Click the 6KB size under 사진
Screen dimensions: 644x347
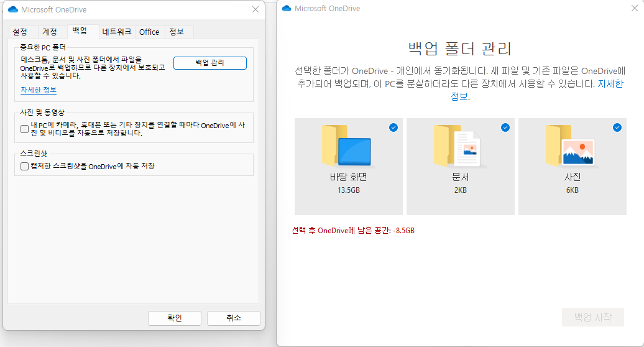tap(573, 190)
